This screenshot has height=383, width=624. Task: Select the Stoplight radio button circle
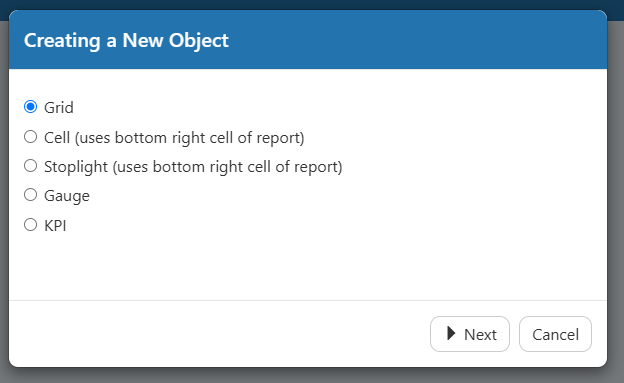coord(31,166)
